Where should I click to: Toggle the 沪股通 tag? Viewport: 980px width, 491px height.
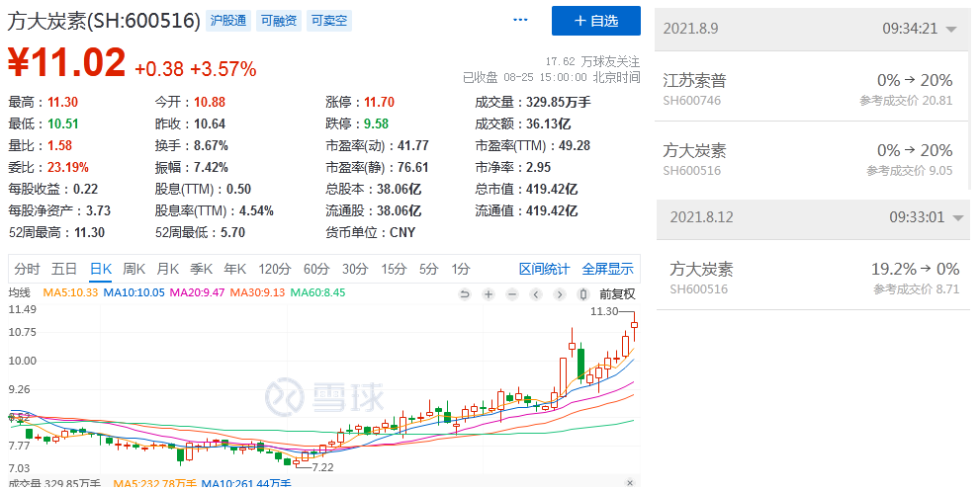228,21
